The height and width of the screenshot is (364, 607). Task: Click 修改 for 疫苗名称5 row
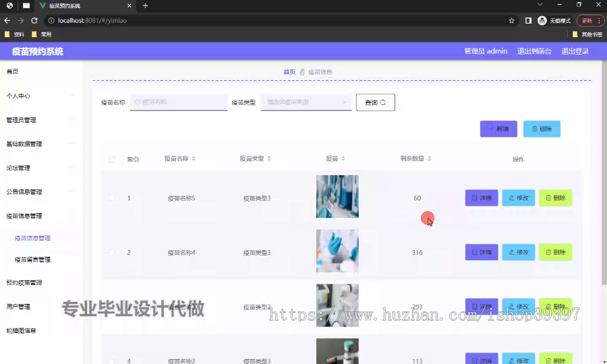[519, 198]
